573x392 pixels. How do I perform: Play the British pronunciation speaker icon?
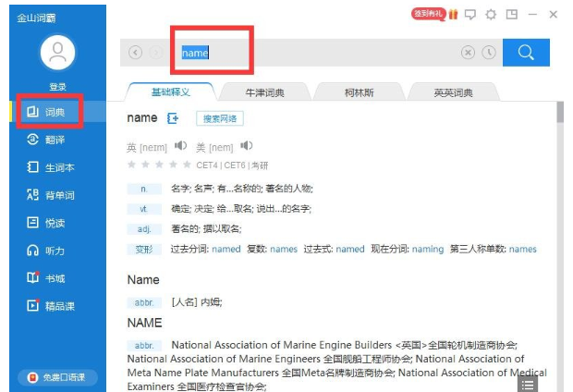(181, 146)
